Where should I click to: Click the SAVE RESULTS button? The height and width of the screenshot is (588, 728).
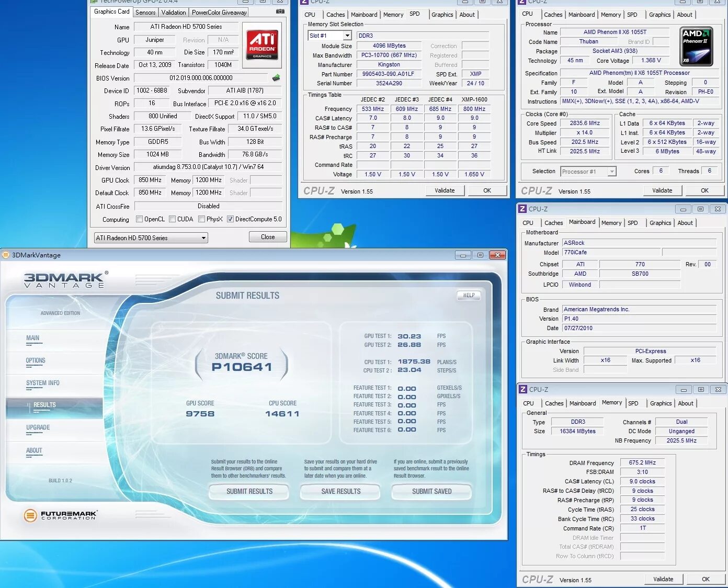coord(341,492)
